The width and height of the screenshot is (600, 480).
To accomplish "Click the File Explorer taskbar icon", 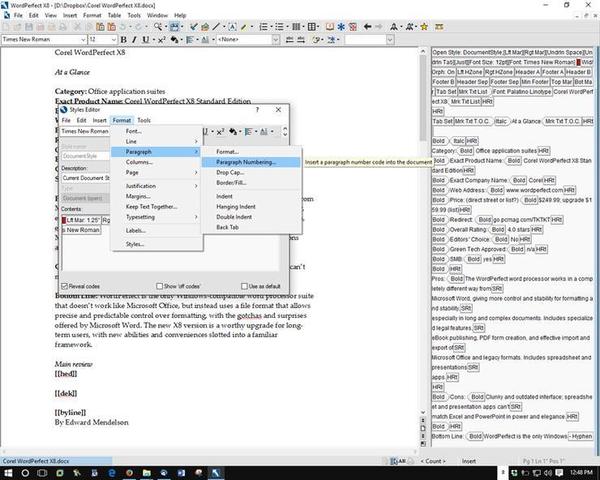I will [x=147, y=473].
